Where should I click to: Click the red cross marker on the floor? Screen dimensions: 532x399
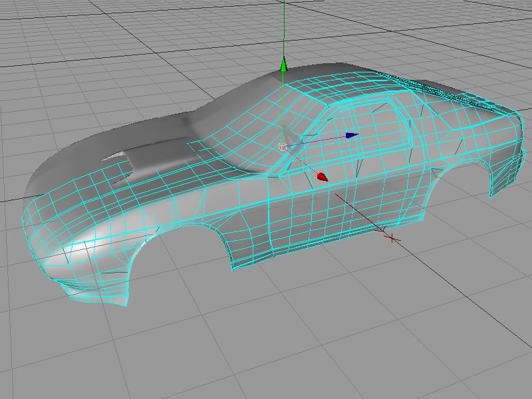point(393,237)
